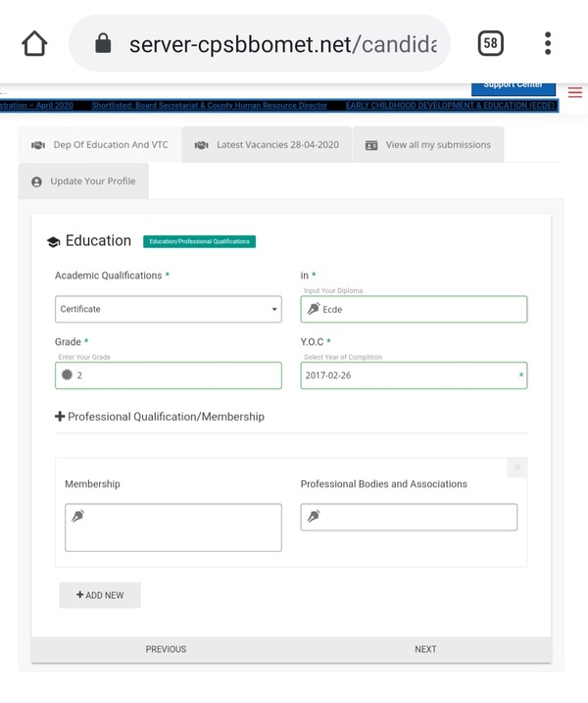Image resolution: width=588 pixels, height=703 pixels.
Task: Expand the Academic Qualifications Certificate dropdown
Action: pyautogui.click(x=169, y=310)
